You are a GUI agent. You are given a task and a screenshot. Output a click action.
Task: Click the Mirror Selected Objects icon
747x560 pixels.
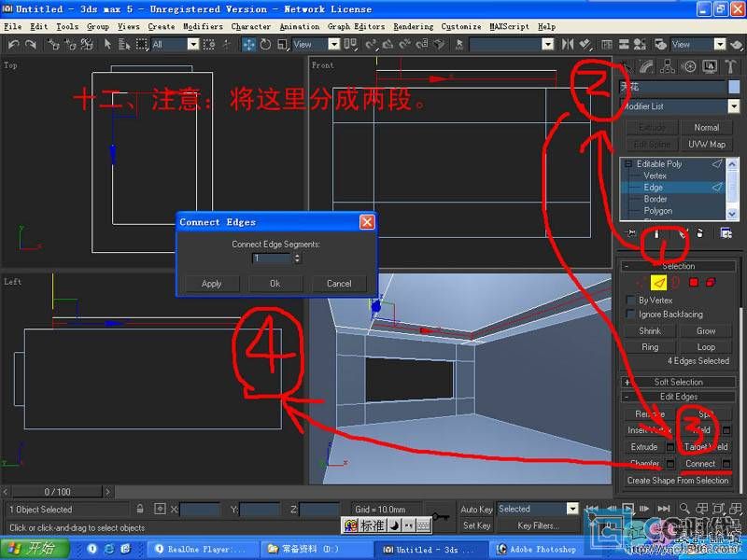pos(567,44)
